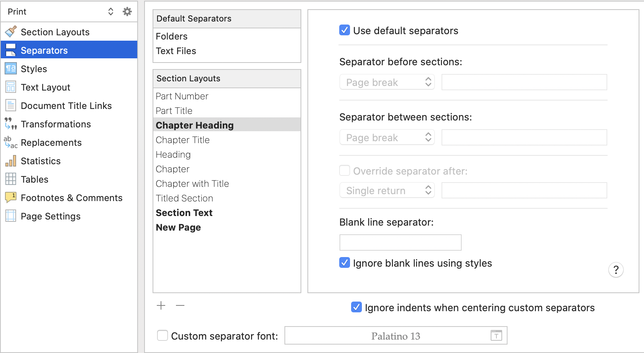Open the gear actions menu
The image size is (644, 353).
(x=127, y=12)
